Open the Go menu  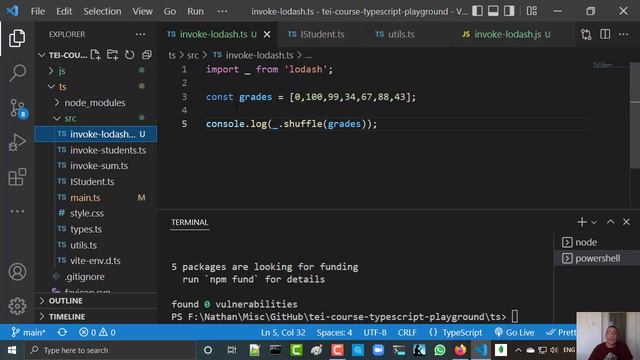point(170,11)
